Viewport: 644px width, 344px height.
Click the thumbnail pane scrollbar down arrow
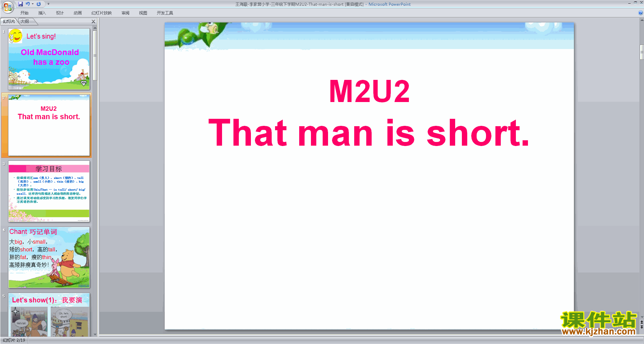[x=95, y=334]
